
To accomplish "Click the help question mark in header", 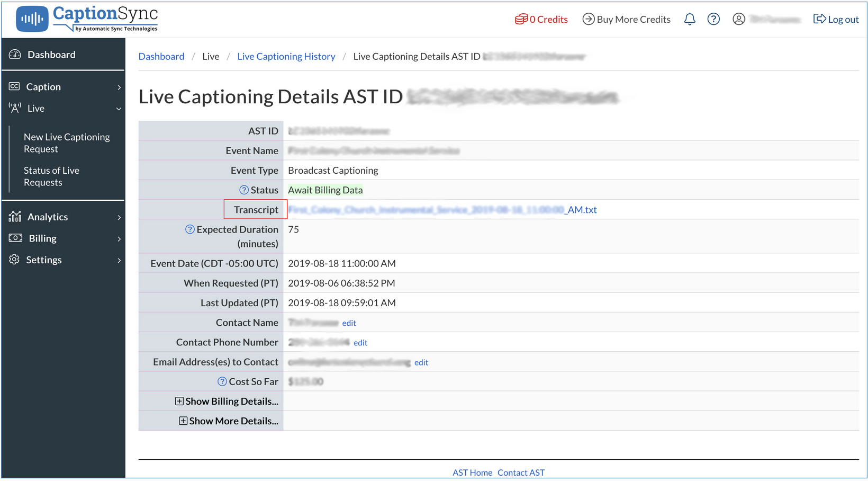I will 713,20.
